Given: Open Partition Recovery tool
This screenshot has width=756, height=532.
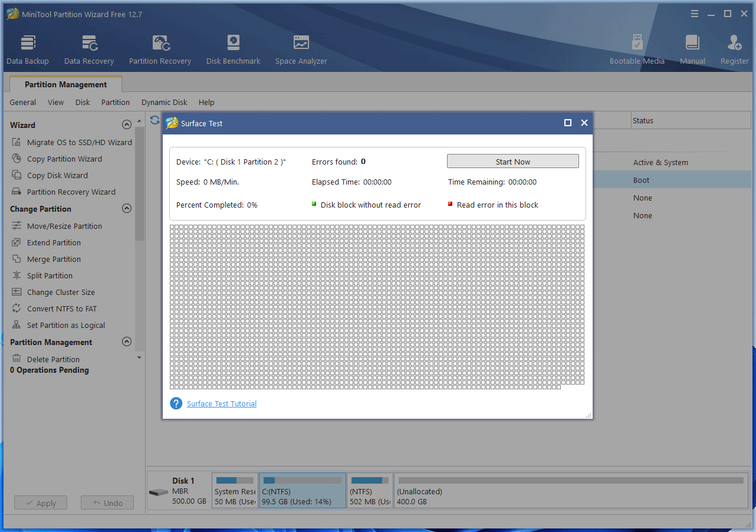Looking at the screenshot, I should pyautogui.click(x=160, y=50).
